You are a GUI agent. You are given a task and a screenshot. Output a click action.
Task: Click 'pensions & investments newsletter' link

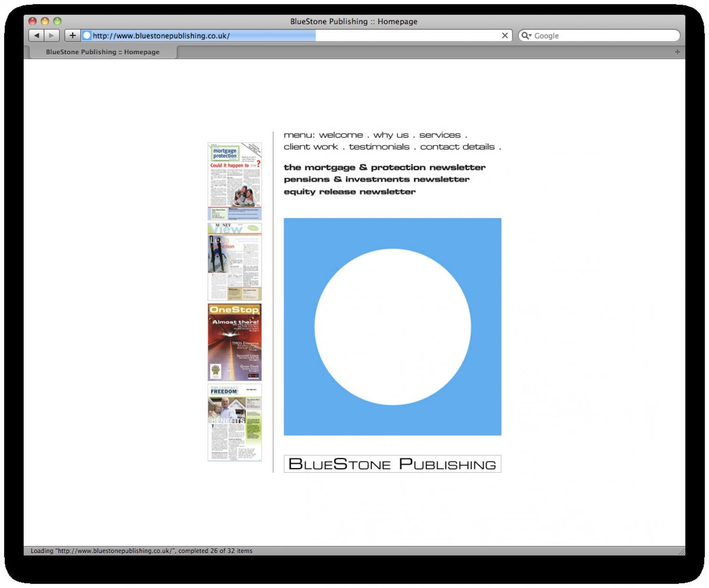(376, 179)
